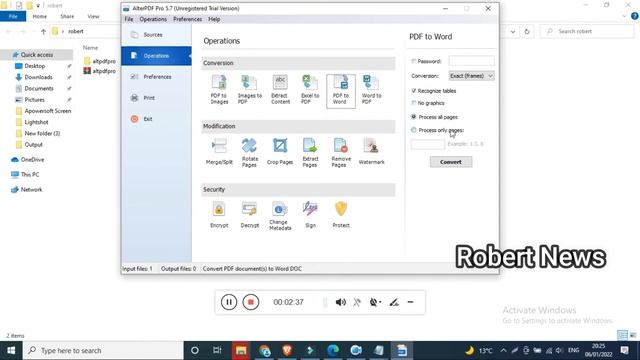This screenshot has width=640, height=360.
Task: Choose the Word to PDF conversion
Action: tap(371, 90)
